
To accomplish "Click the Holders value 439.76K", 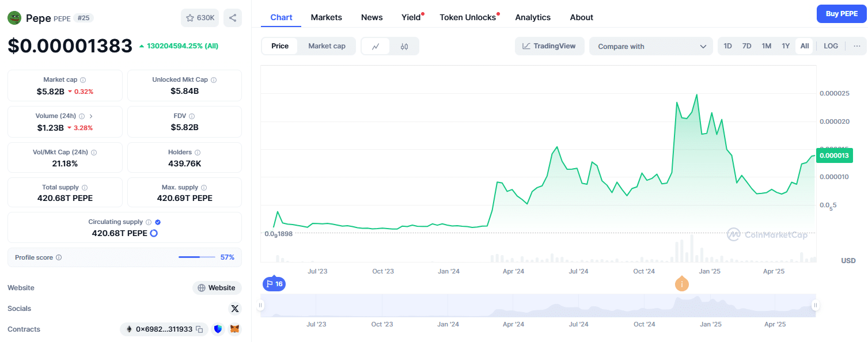I will 184,164.
